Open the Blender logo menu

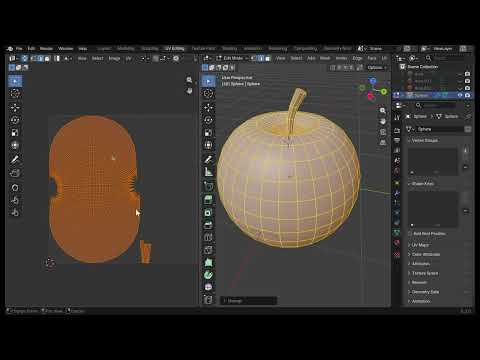pos(10,49)
